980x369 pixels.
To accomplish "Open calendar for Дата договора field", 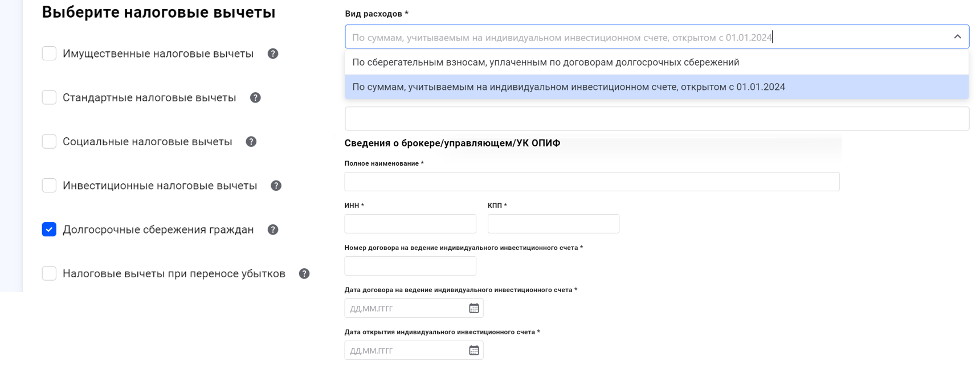I will pos(473,308).
